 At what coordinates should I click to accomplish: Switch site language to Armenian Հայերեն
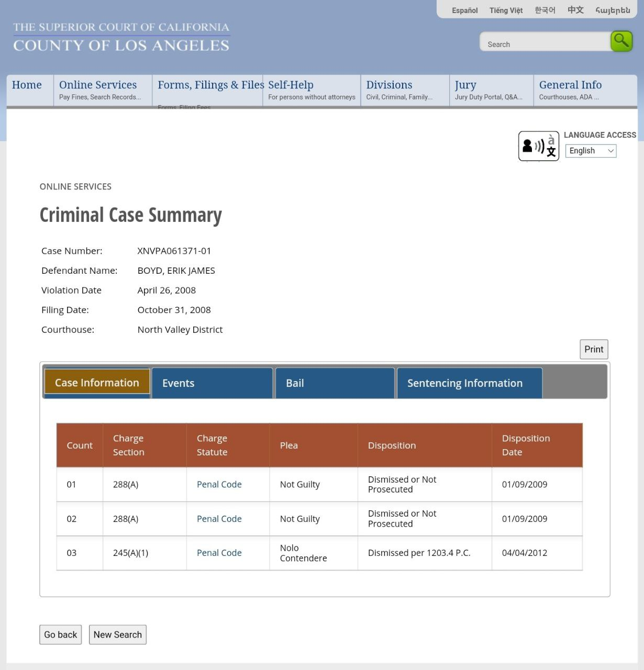pos(613,10)
